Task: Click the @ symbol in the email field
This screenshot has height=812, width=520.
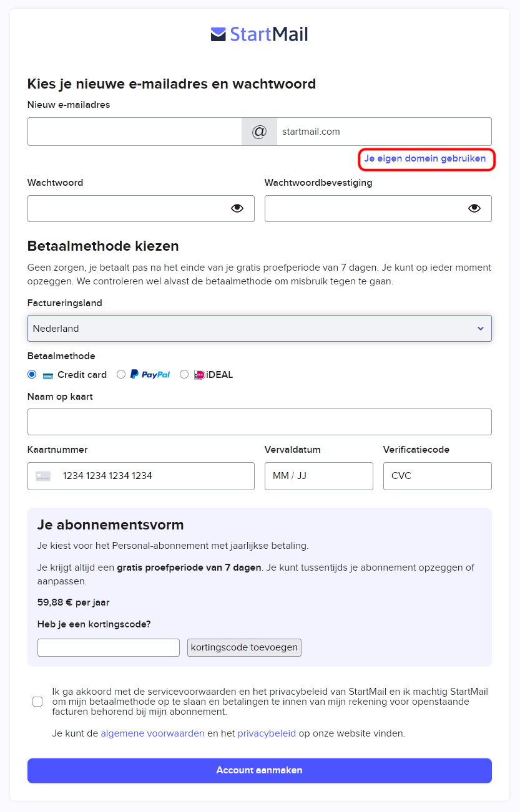Action: click(259, 132)
